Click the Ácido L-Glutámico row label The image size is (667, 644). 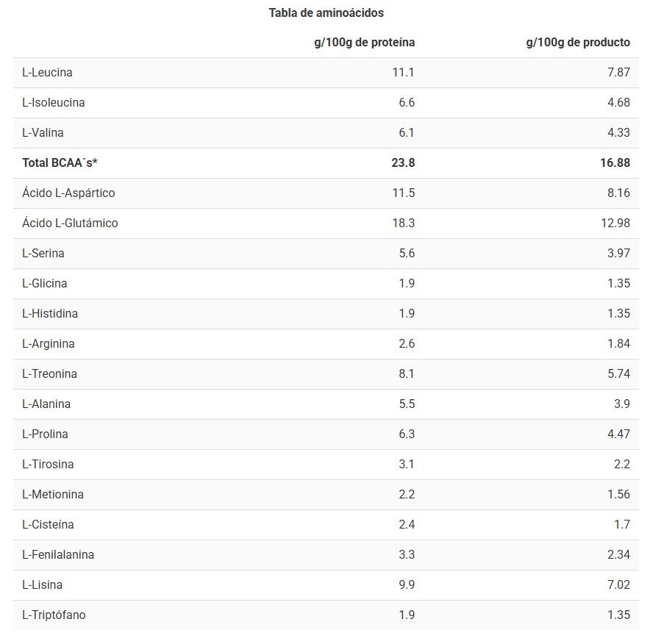70,223
